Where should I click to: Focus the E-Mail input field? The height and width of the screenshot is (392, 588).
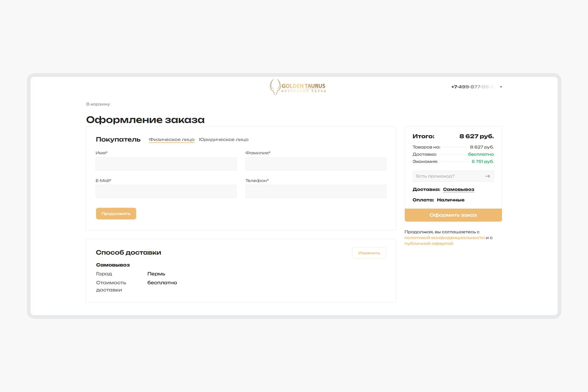tap(166, 191)
